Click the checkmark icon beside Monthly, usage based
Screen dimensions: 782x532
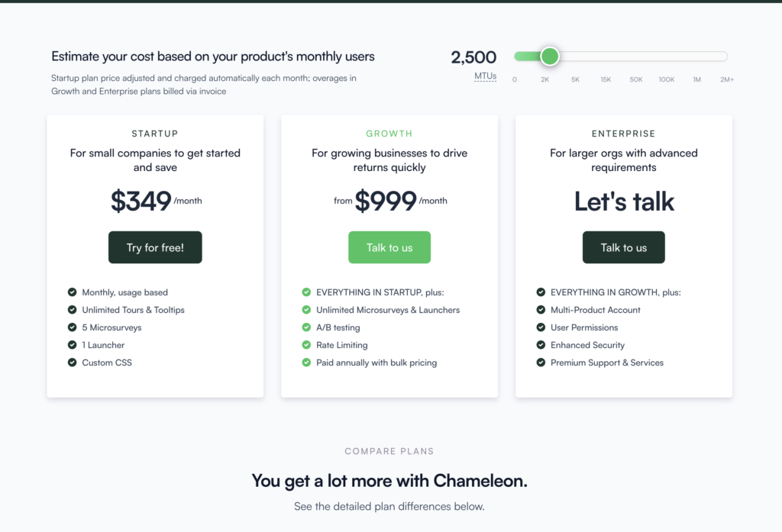coord(73,292)
